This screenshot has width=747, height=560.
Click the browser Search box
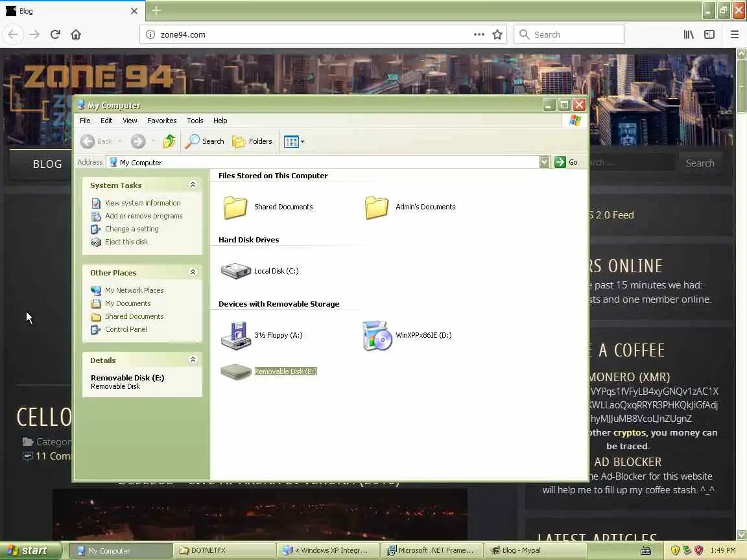[x=569, y=34]
